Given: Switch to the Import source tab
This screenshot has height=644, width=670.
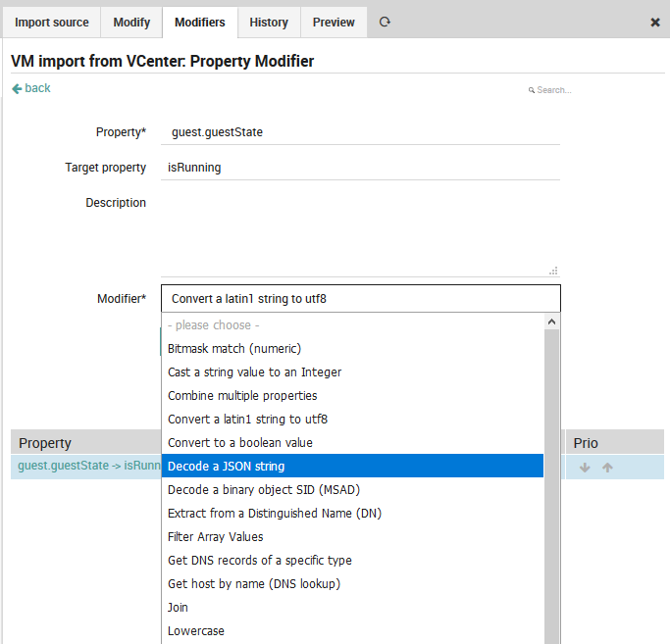Looking at the screenshot, I should [x=52, y=22].
